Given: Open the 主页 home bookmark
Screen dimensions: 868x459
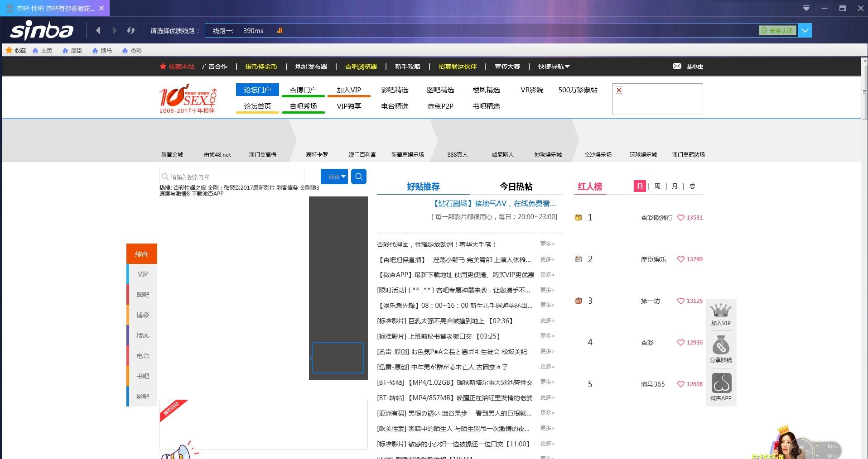Looking at the screenshot, I should coord(42,51).
